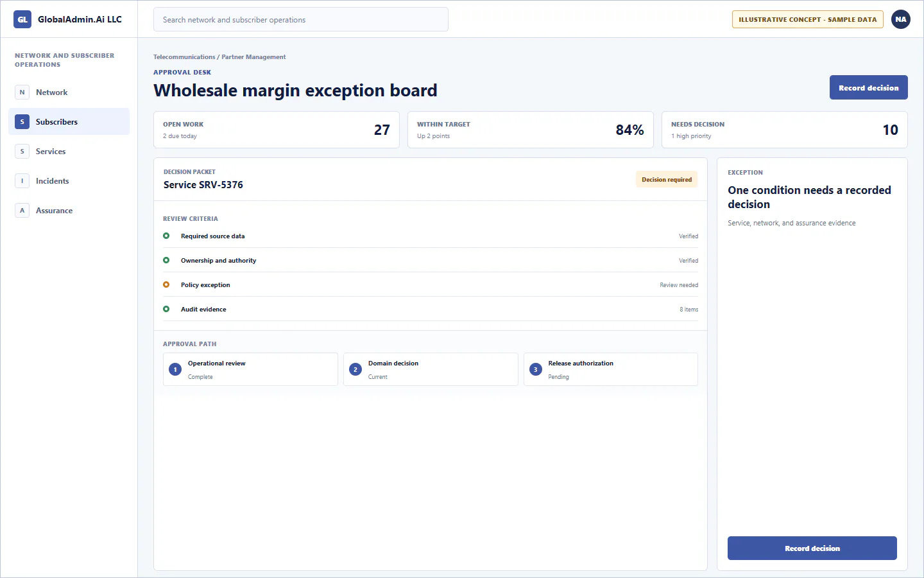The image size is (924, 578).
Task: Click the Assurance letter icon A
Action: coord(22,211)
